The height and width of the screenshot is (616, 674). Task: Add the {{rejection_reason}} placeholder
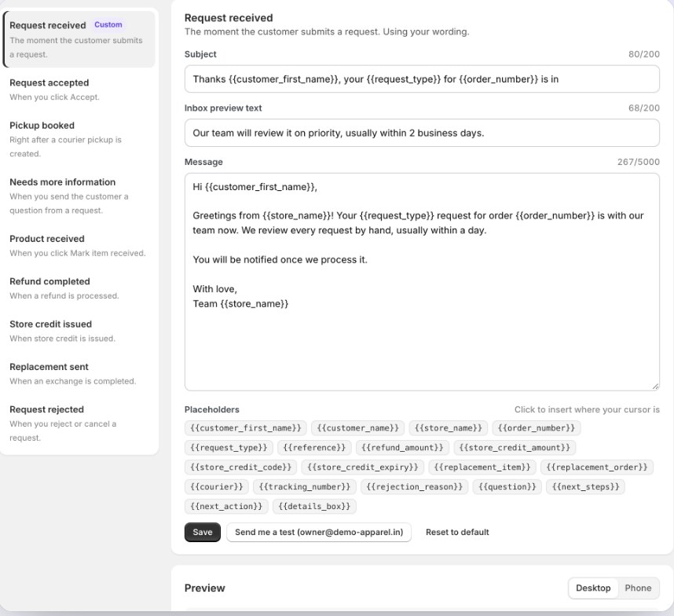tap(414, 486)
